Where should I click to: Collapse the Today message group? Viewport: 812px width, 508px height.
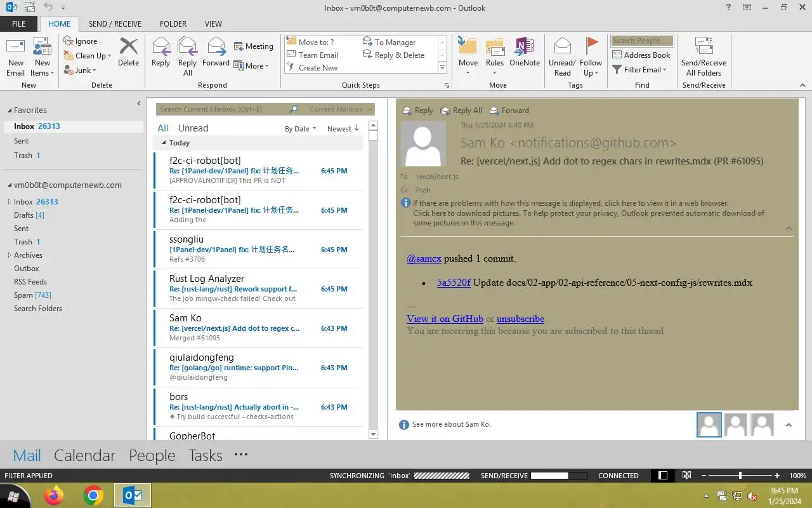click(164, 143)
